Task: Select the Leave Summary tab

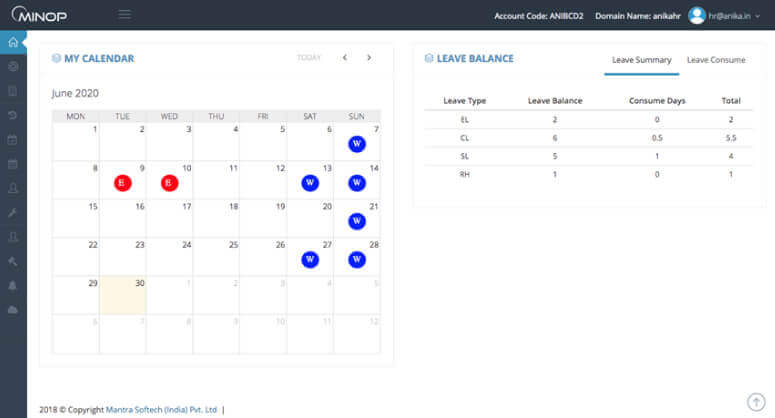Action: click(x=641, y=60)
